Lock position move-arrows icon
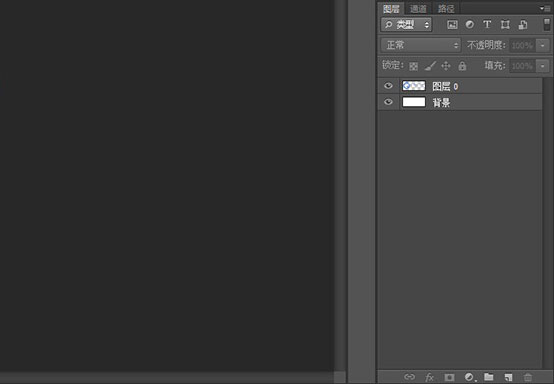Image resolution: width=554 pixels, height=384 pixels. pos(446,66)
